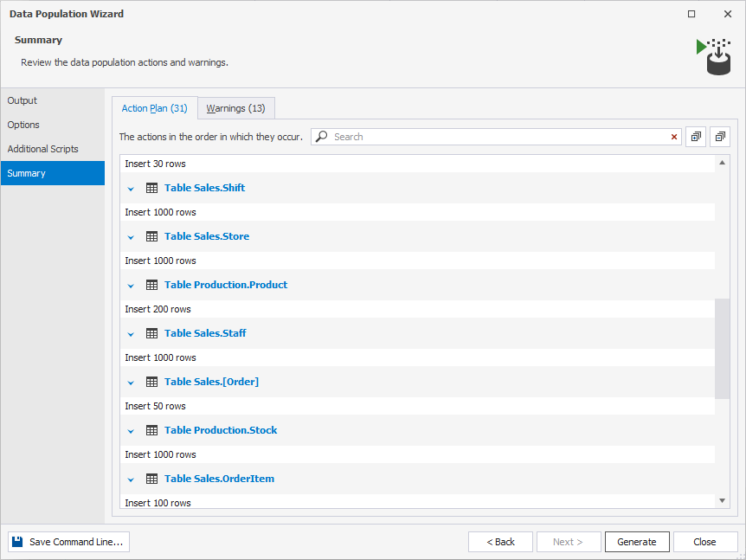Image resolution: width=746 pixels, height=560 pixels.
Task: Click into the Search input field
Action: pyautogui.click(x=499, y=137)
